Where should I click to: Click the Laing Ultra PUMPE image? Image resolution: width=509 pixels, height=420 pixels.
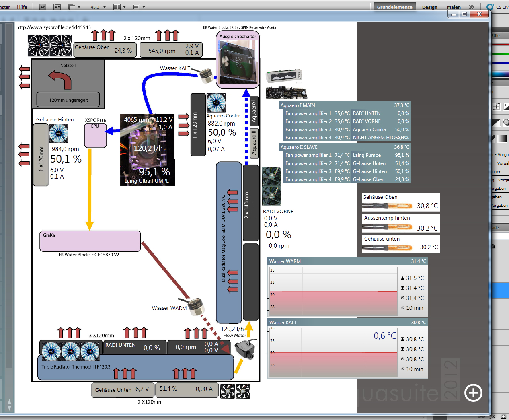(148, 150)
